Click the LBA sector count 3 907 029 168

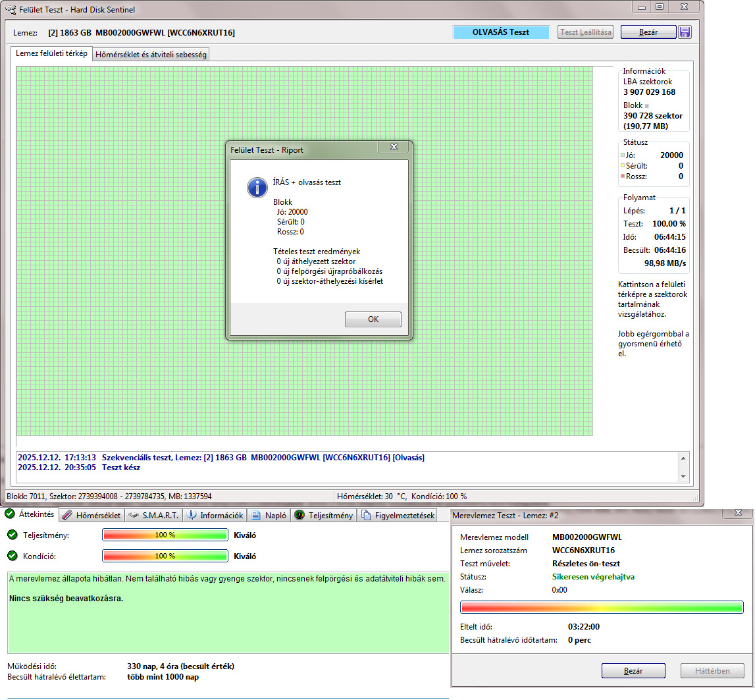(x=649, y=92)
